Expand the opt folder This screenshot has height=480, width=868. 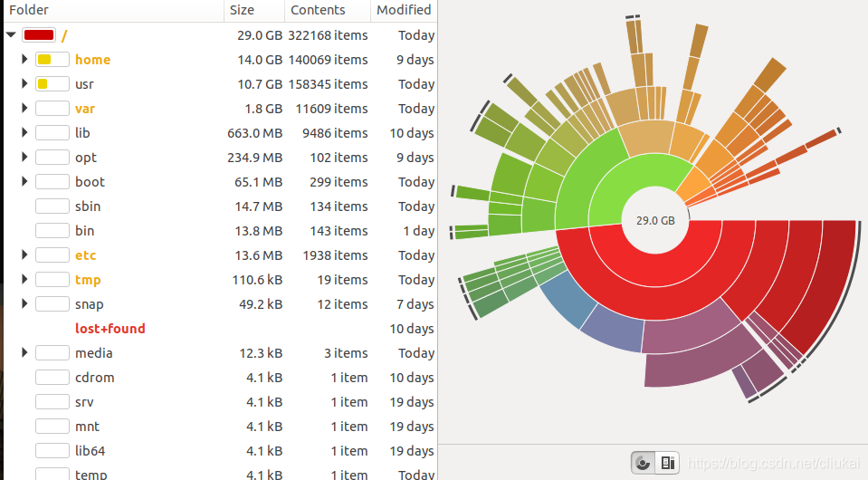tap(24, 157)
